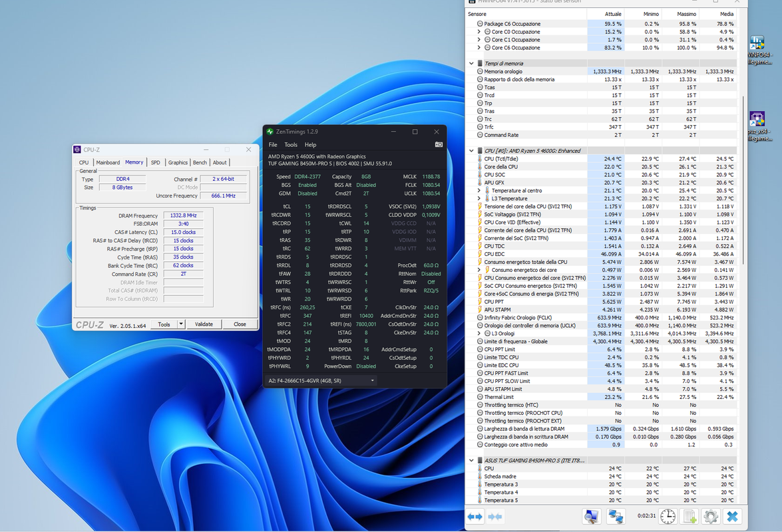This screenshot has height=532, width=782.
Task: Collapse the CPU [#0] AMD Ryzen 5 4600G group
Action: [x=471, y=150]
